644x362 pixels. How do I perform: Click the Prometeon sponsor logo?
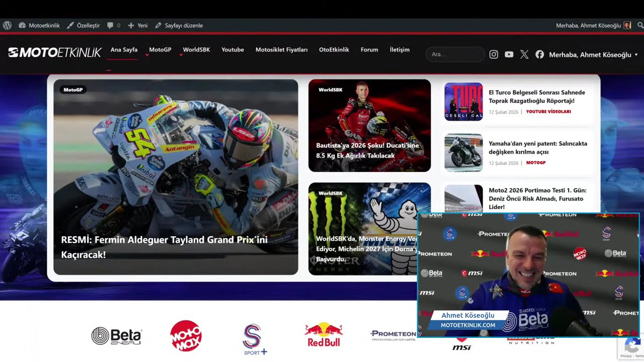click(393, 335)
